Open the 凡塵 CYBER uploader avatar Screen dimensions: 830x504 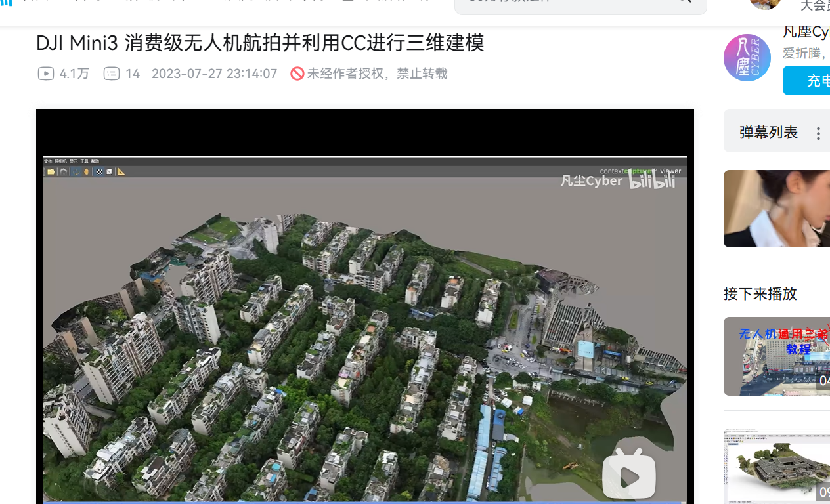click(x=747, y=58)
